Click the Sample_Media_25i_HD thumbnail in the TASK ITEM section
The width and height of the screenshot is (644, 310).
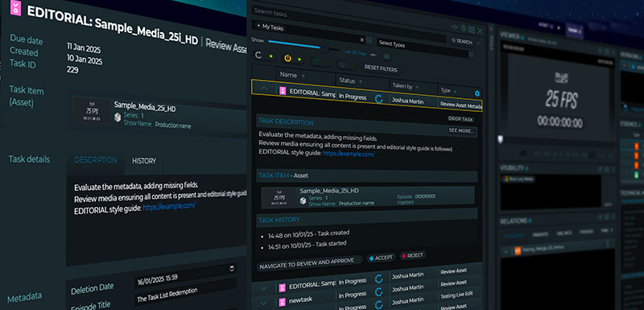tap(279, 197)
